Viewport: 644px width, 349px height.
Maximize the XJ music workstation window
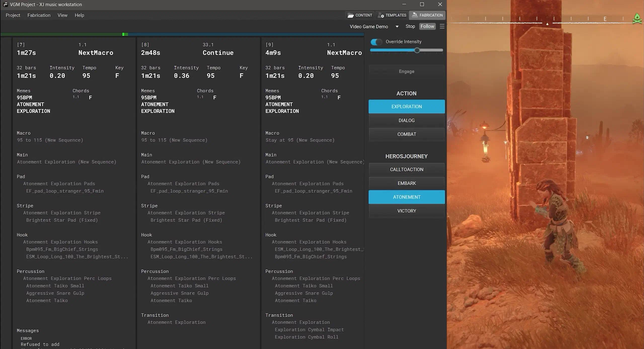[x=422, y=4]
